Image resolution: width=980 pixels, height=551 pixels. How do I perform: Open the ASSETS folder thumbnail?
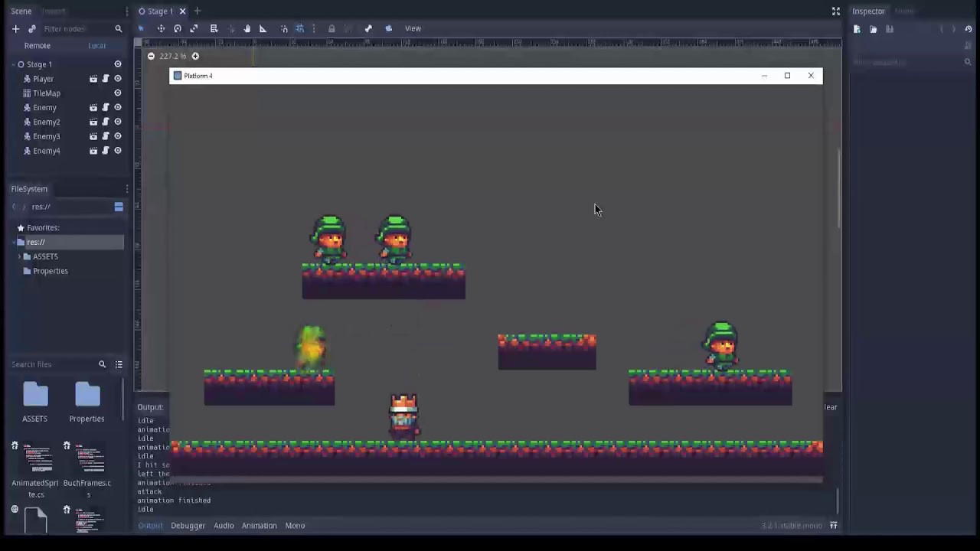coord(34,403)
